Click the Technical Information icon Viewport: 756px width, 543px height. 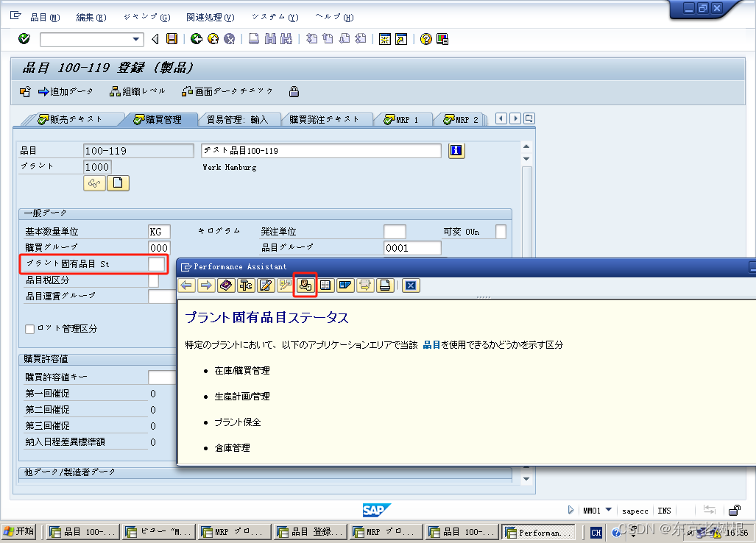click(305, 285)
